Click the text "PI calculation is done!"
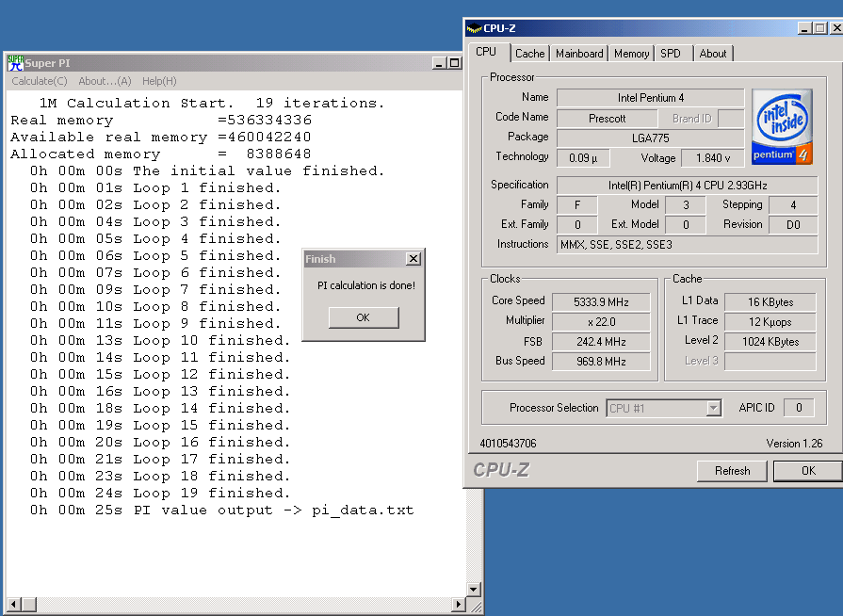843x616 pixels. (x=366, y=285)
